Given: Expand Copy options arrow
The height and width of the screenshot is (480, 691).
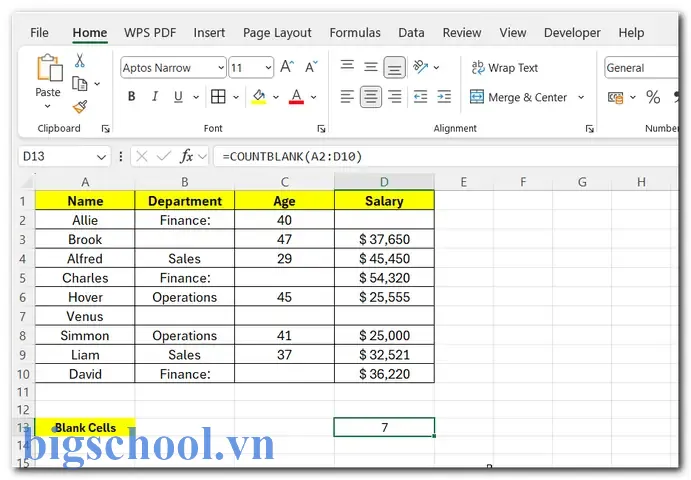Looking at the screenshot, I should click(x=97, y=83).
